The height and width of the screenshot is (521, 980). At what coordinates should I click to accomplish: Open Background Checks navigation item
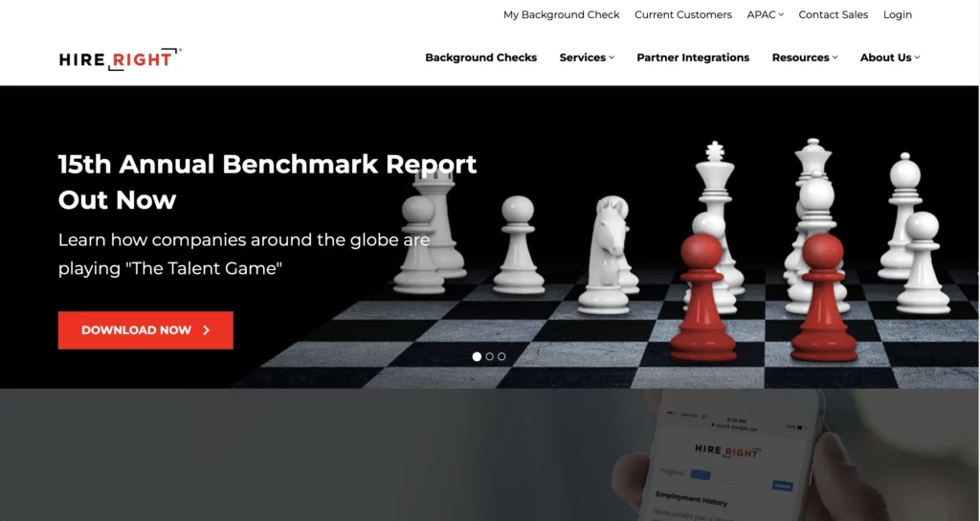480,57
